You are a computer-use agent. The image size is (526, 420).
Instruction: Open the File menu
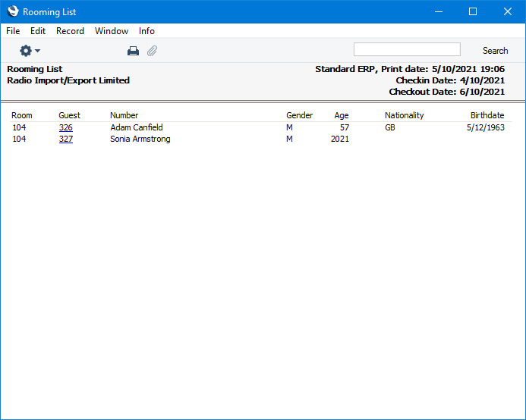coord(13,31)
